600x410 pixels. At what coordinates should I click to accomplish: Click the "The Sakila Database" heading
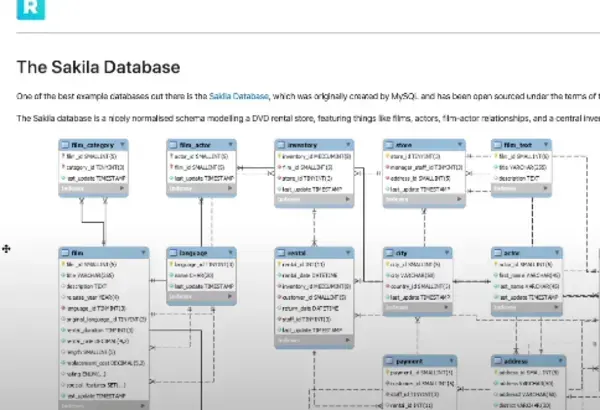pyautogui.click(x=98, y=68)
